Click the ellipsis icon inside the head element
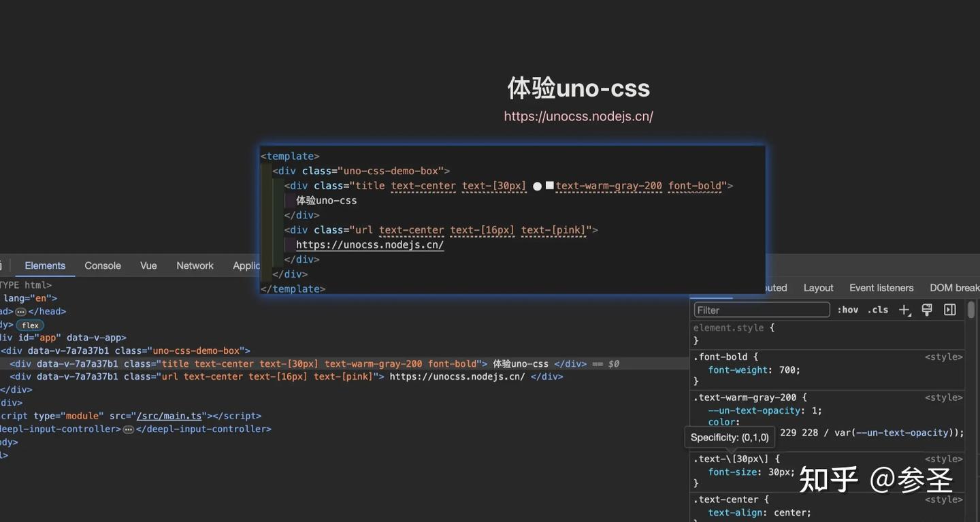Image resolution: width=980 pixels, height=522 pixels. pyautogui.click(x=22, y=311)
